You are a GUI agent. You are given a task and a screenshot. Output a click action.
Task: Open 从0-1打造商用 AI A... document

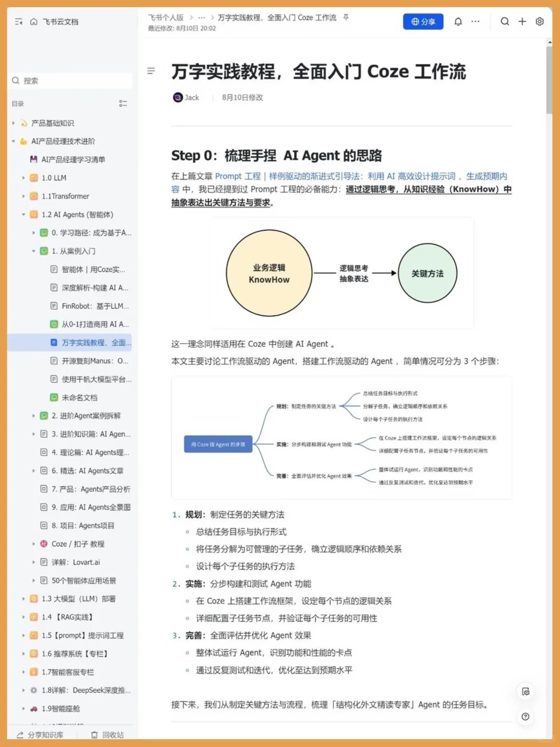click(95, 324)
